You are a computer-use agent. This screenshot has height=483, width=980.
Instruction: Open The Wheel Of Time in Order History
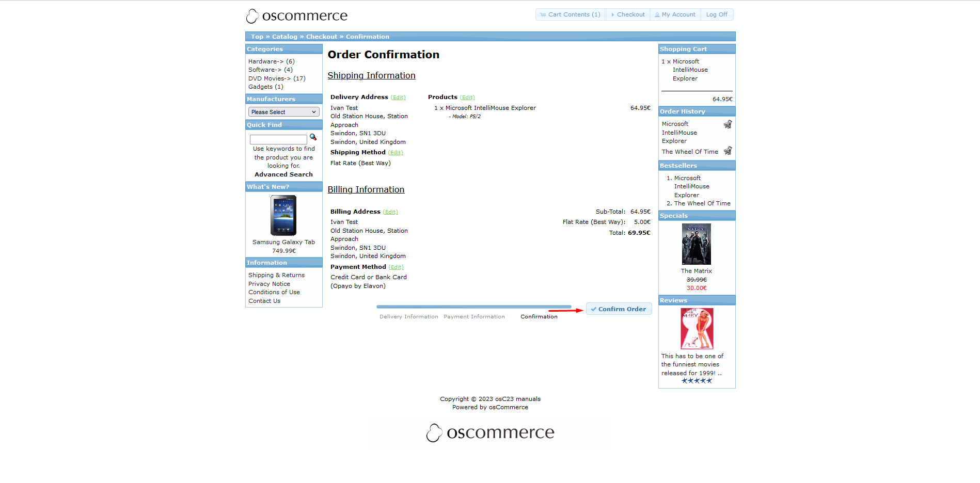click(x=690, y=152)
